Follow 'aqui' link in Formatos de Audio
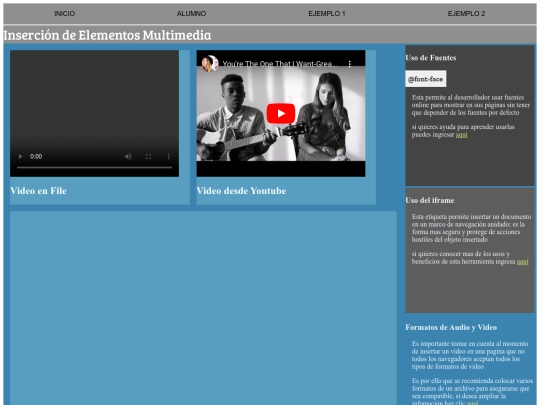The width and height of the screenshot is (540, 405). click(x=472, y=402)
